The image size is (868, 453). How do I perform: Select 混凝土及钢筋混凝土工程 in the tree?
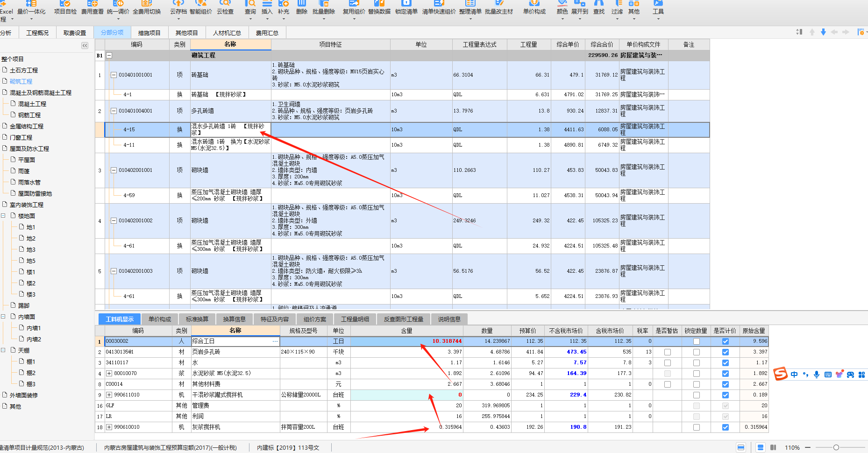point(41,92)
